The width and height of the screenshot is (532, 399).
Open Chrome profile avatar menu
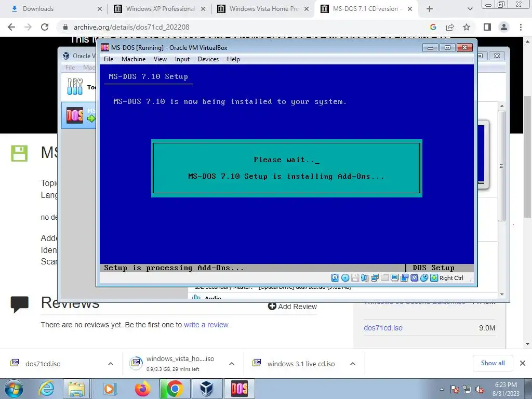504,27
